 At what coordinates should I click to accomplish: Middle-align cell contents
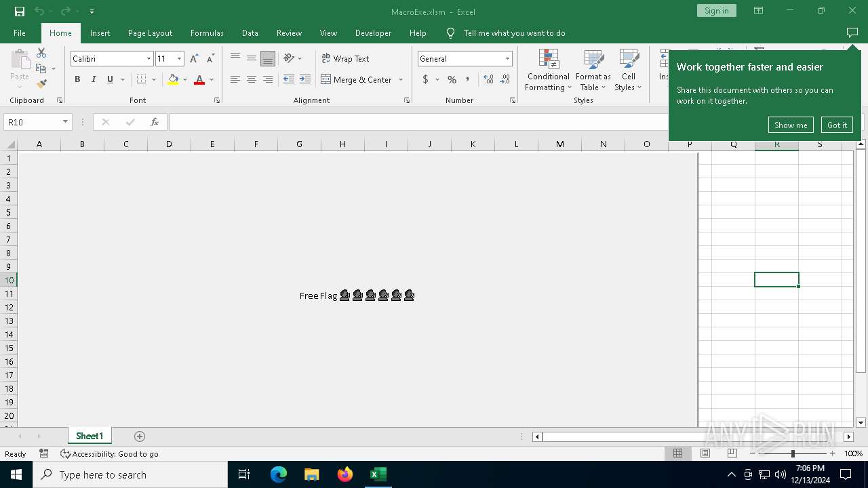click(x=252, y=59)
